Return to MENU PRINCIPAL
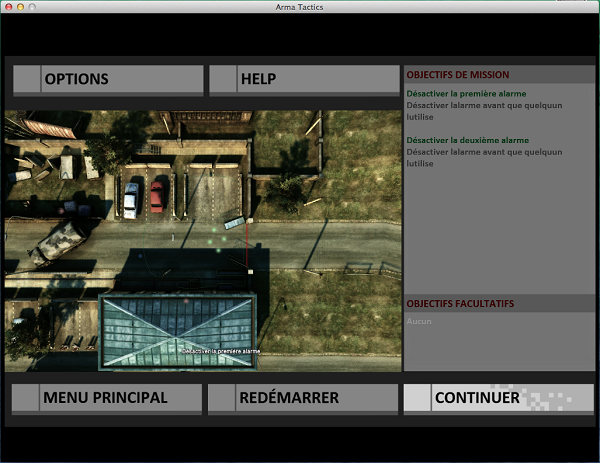This screenshot has height=463, width=600. point(107,398)
